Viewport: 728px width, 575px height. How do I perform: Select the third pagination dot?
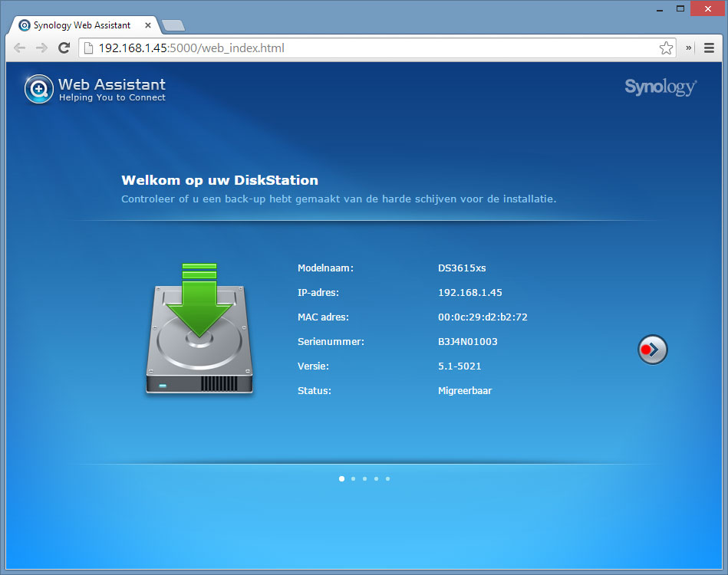pos(364,478)
